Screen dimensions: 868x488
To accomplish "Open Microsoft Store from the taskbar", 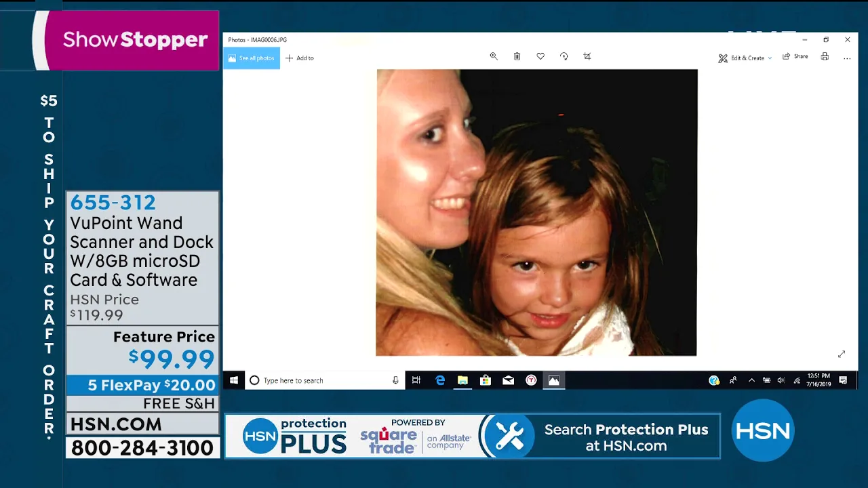I will point(486,380).
